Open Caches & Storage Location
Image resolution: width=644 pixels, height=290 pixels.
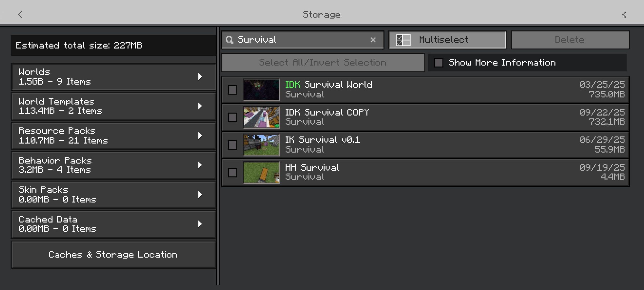(x=113, y=255)
